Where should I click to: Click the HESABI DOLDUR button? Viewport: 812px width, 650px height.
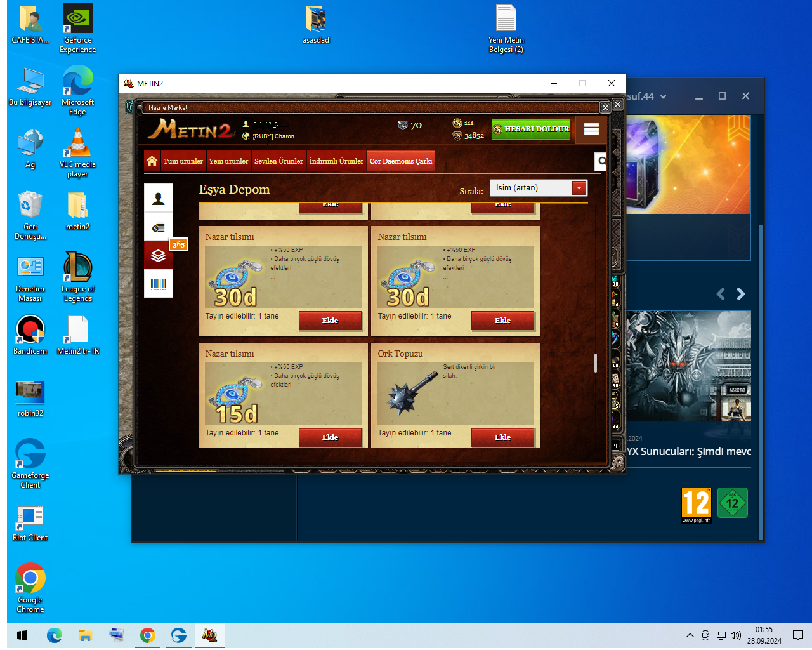(531, 129)
